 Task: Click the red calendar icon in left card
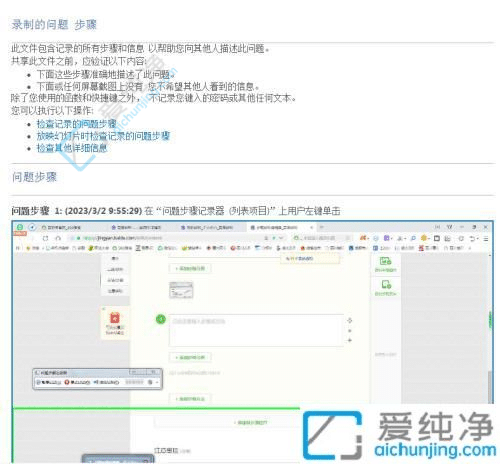coord(115,317)
